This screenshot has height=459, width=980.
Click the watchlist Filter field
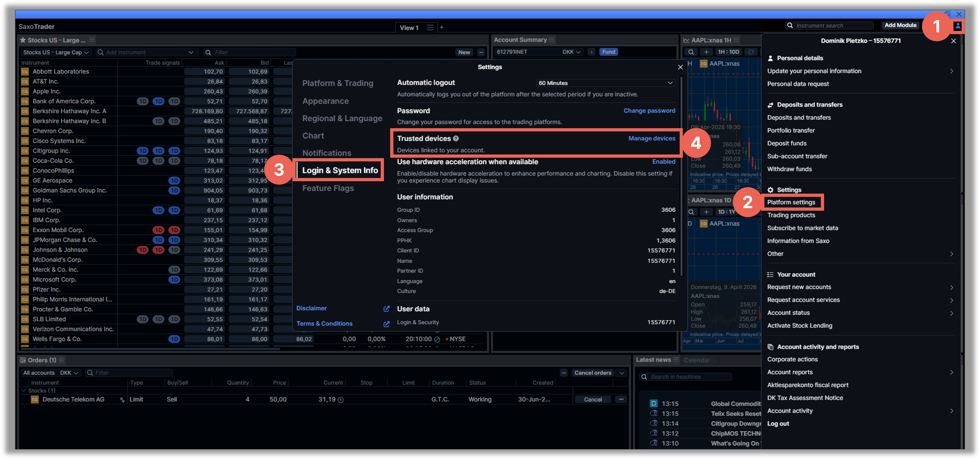[250, 52]
